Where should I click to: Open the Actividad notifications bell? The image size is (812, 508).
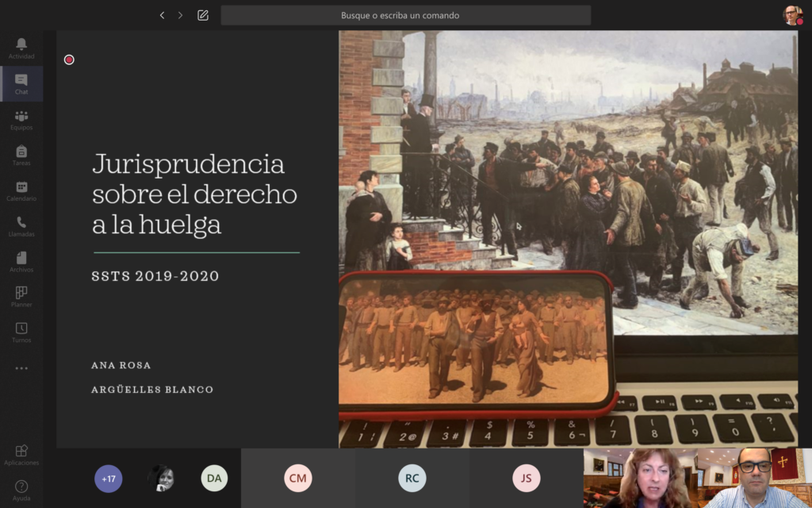(x=21, y=48)
